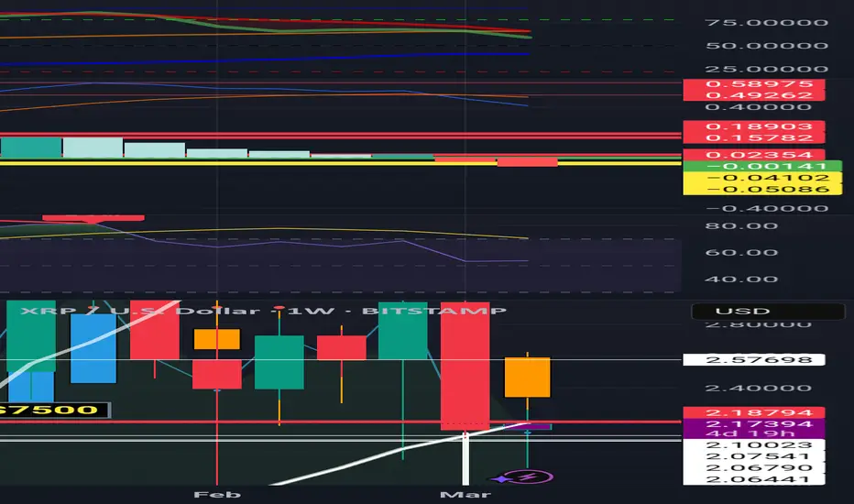
Task: Click the green -0.00141 histogram value
Action: [762, 166]
